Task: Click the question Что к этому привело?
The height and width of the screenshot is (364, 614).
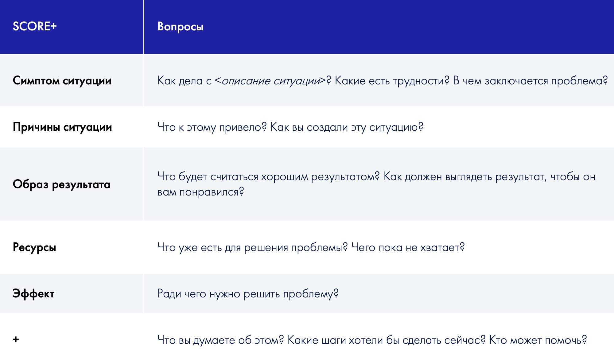Action: pyautogui.click(x=212, y=127)
